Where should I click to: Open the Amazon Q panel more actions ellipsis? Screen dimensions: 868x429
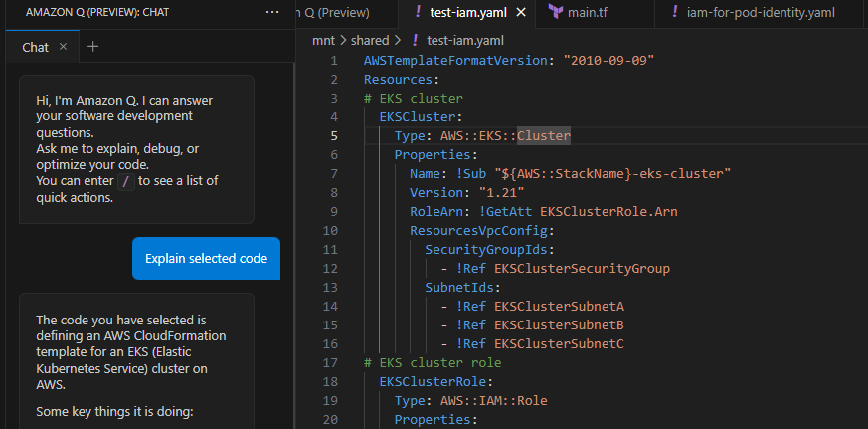[273, 13]
